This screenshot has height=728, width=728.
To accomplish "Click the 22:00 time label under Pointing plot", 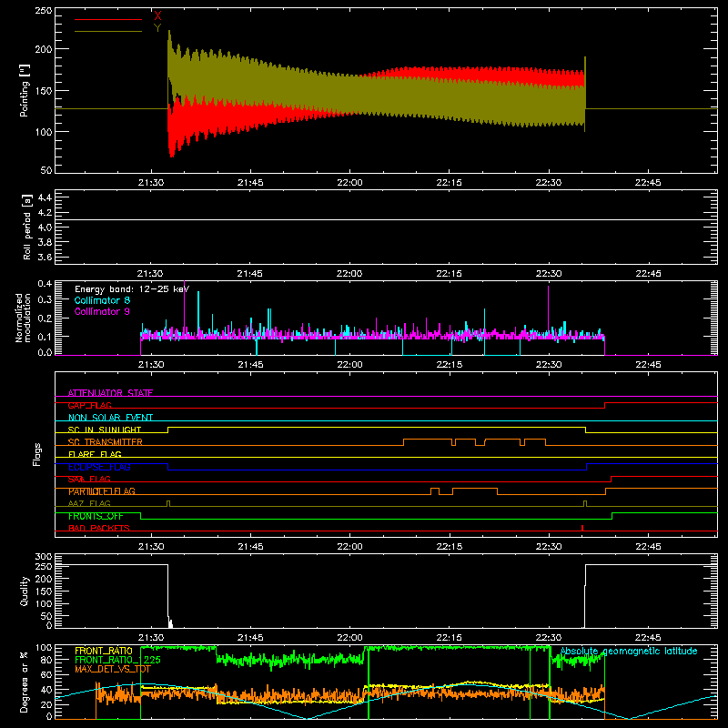I will coord(349,183).
